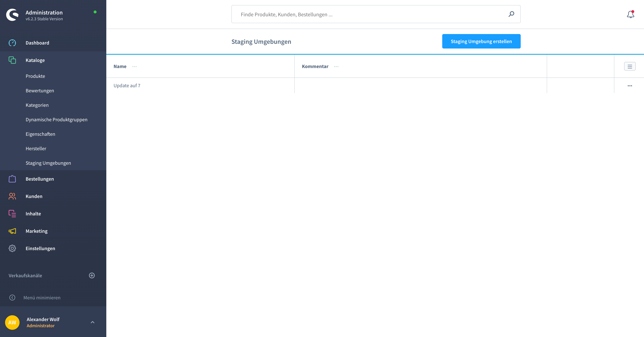644x337 pixels.
Task: Click the Marketing megaphone icon
Action: click(12, 231)
